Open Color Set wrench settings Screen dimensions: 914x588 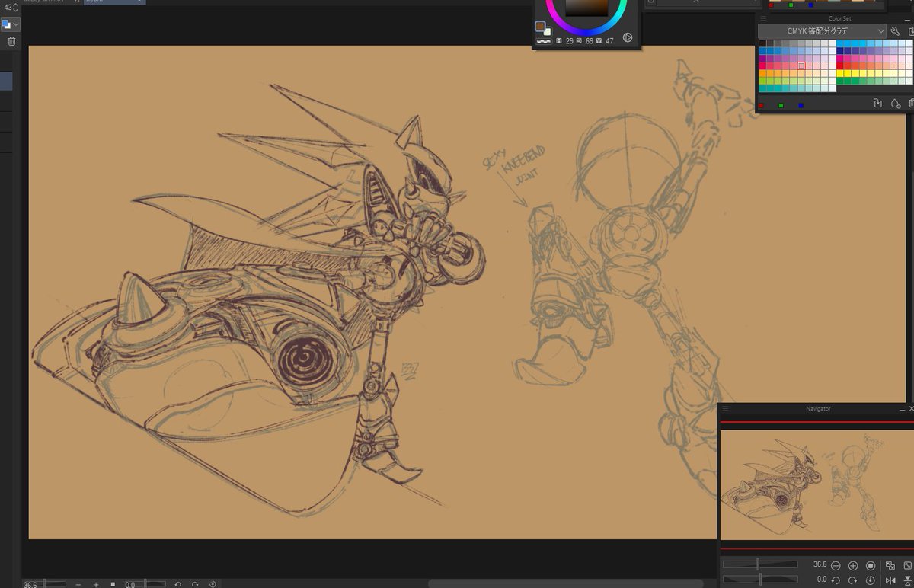[895, 31]
